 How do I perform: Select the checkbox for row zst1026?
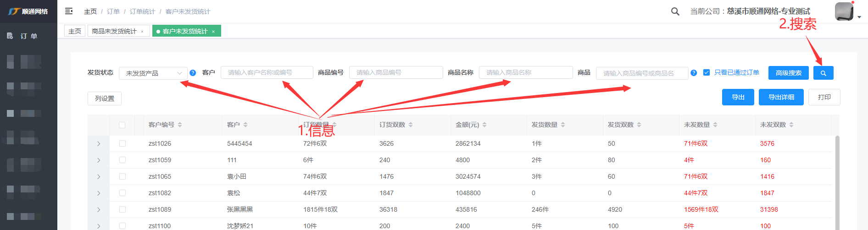point(122,143)
